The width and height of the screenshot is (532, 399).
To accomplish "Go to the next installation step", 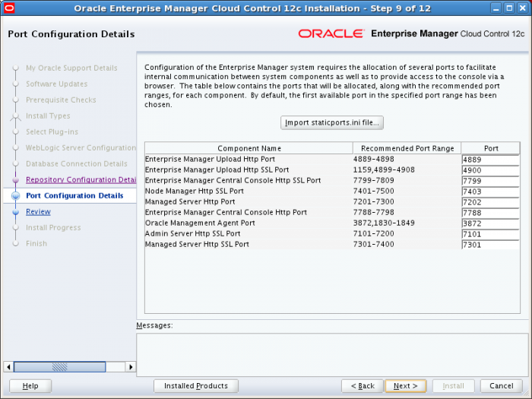I will coord(405,386).
